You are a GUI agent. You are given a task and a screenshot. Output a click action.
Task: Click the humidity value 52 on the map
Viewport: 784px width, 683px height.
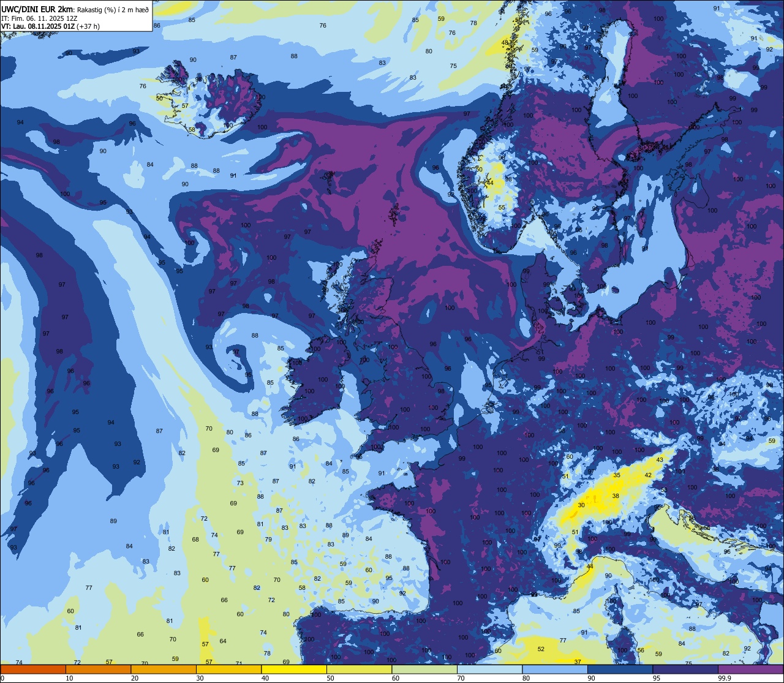[x=541, y=649]
